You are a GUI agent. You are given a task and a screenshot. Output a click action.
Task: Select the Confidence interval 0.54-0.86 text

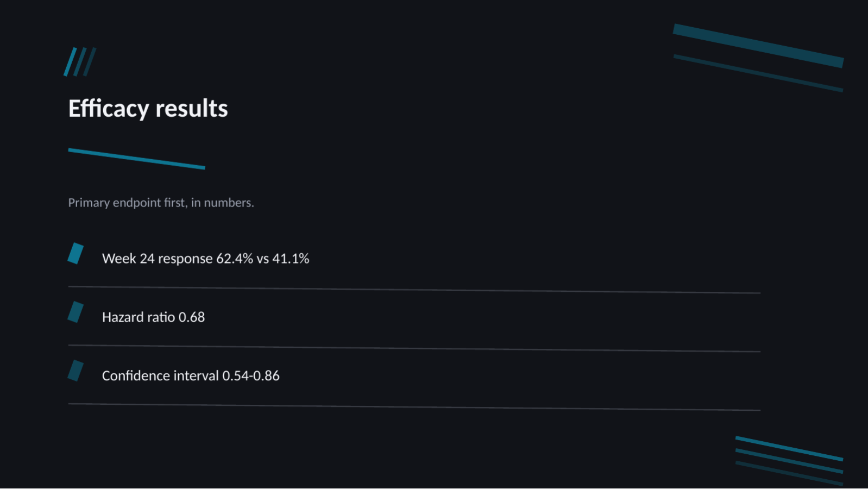click(x=191, y=376)
